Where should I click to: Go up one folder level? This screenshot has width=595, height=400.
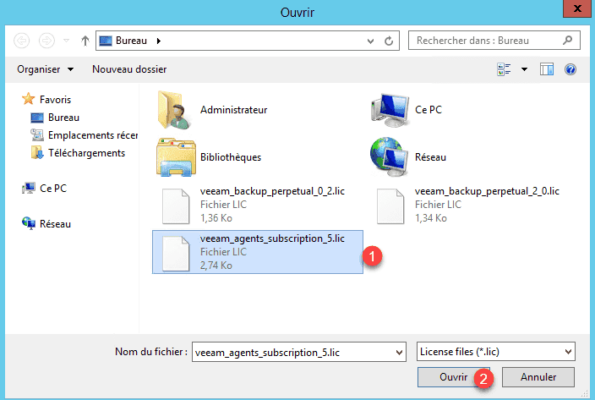point(85,41)
